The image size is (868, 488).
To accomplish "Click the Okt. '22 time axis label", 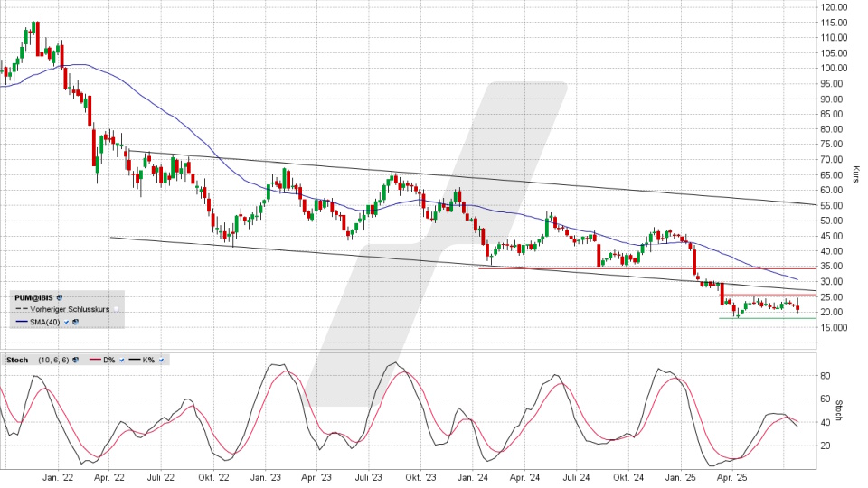I will tap(213, 477).
